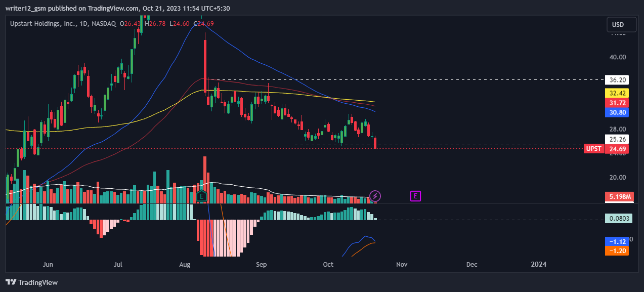This screenshot has width=644, height=292.
Task: Click the tallest red volume bar in August
Action: (205, 180)
